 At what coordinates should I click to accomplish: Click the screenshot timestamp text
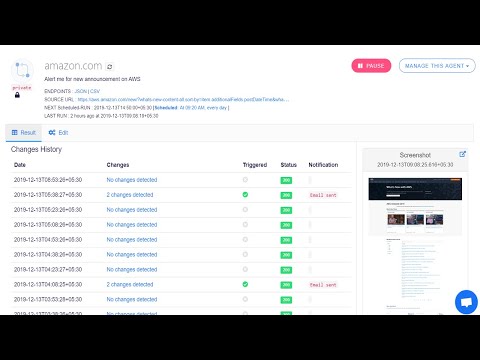[x=415, y=165]
